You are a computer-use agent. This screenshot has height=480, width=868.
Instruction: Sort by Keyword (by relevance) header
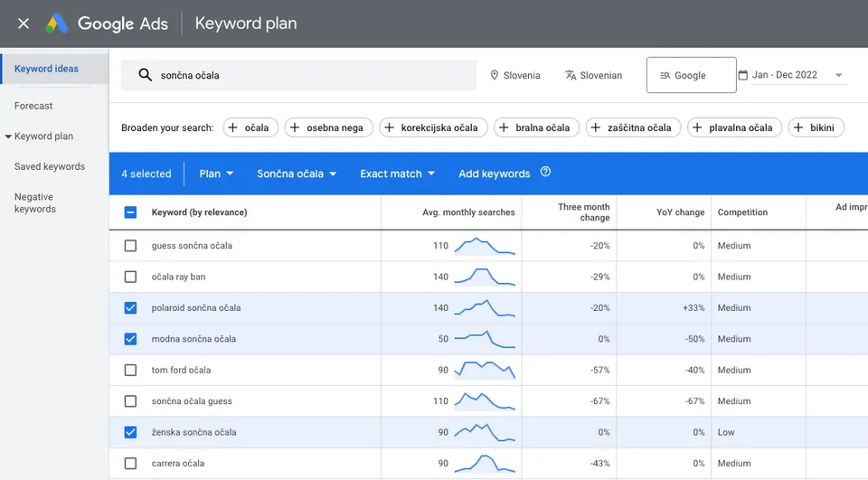199,212
